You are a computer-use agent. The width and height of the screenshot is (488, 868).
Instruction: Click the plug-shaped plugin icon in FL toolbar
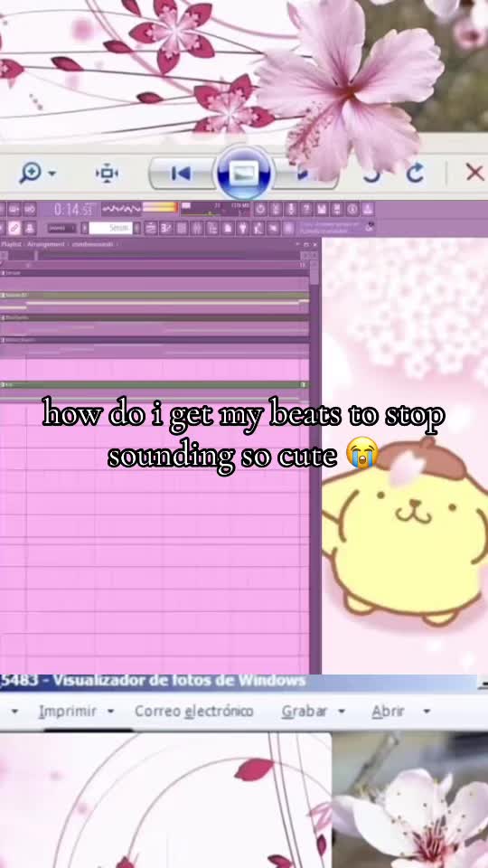242,228
